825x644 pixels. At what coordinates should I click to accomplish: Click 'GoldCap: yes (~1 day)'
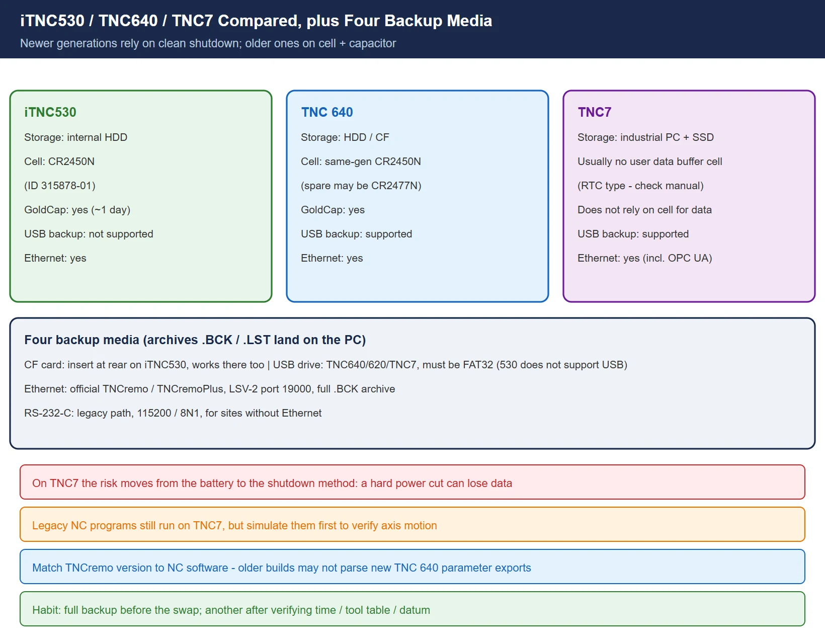click(x=77, y=210)
